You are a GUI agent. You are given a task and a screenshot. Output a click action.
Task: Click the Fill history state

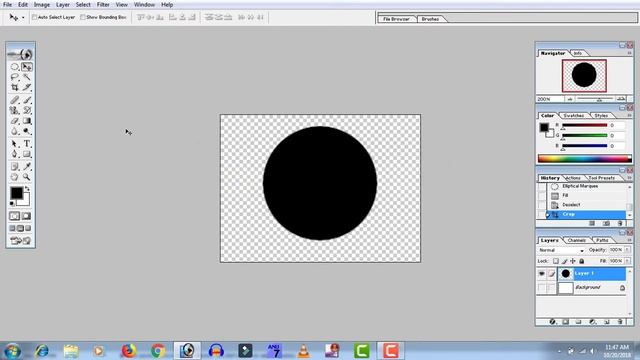[x=587, y=196]
